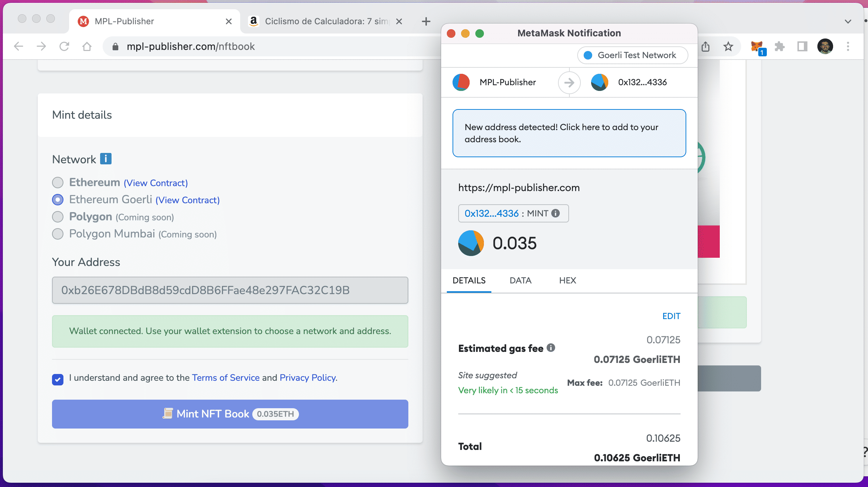The width and height of the screenshot is (868, 487).
Task: Click the Site suggested label
Action: [x=487, y=375]
